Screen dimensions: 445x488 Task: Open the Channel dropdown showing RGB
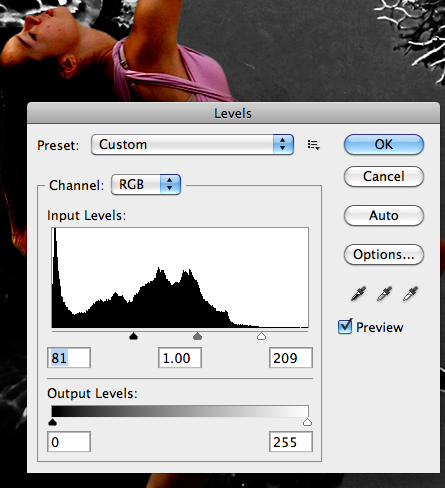click(146, 184)
